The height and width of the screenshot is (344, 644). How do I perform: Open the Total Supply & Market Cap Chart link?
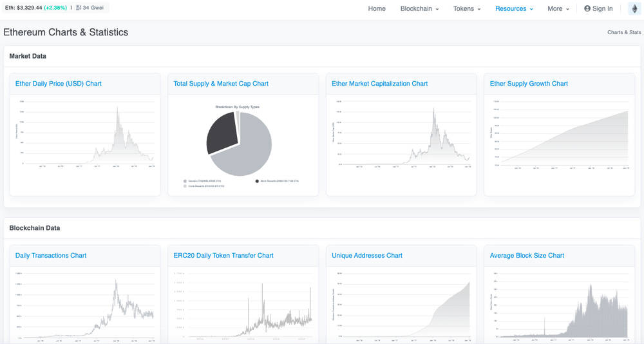tap(221, 84)
